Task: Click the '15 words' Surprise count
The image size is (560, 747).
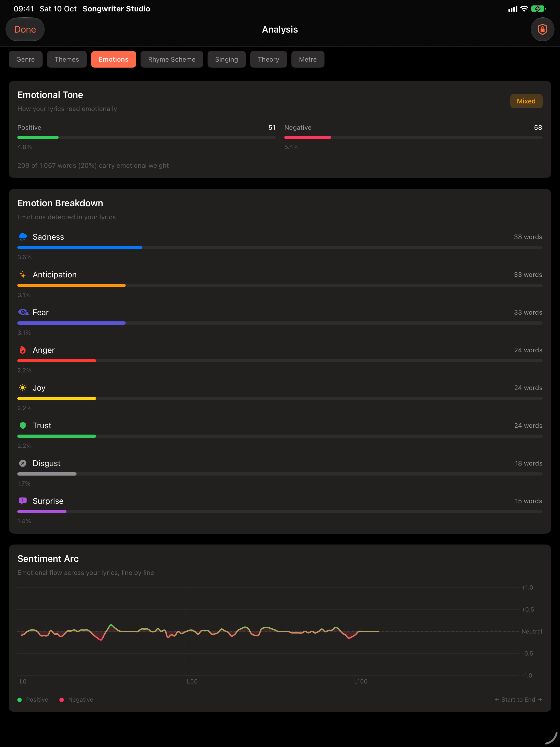Action: click(528, 501)
